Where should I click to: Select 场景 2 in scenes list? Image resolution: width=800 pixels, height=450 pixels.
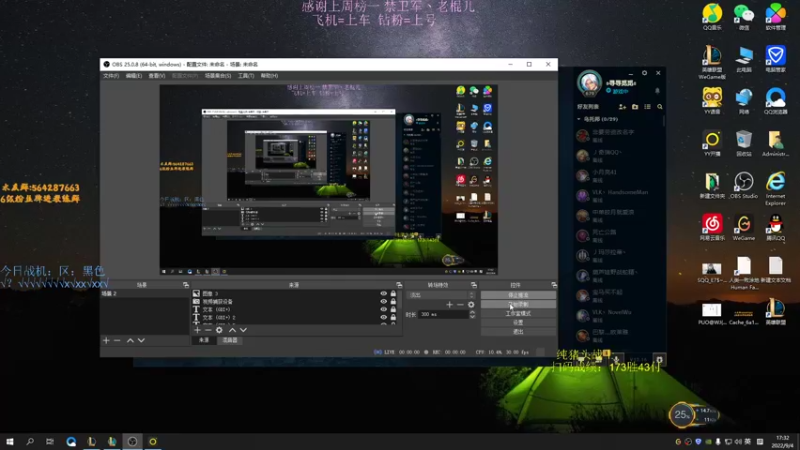144,294
